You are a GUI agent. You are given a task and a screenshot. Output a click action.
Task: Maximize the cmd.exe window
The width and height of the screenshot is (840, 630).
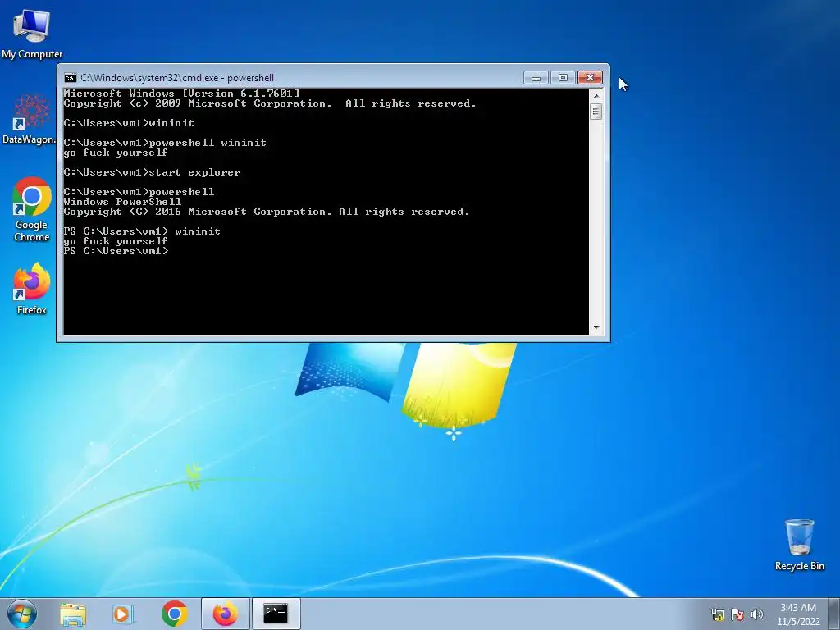coord(563,78)
